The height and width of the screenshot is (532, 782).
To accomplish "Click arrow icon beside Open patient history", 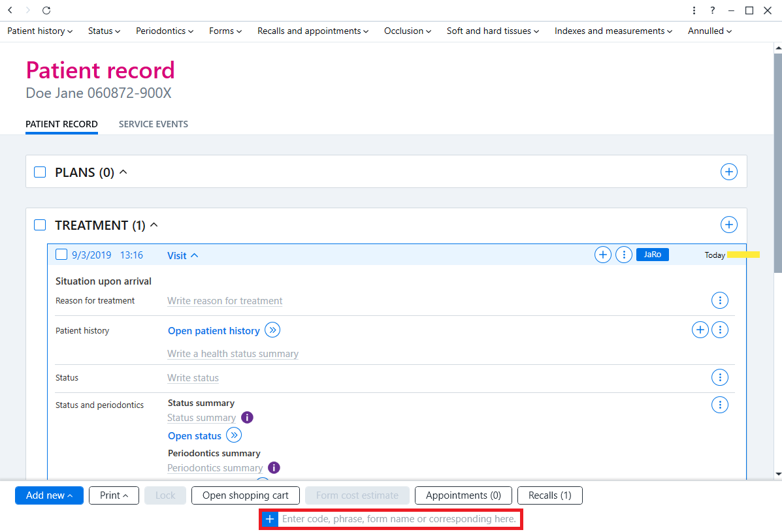I will click(x=272, y=330).
